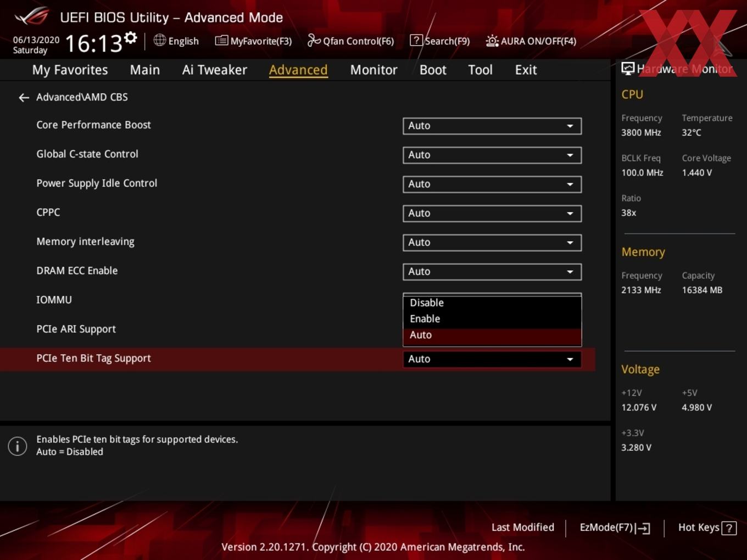Click the MyFavorite list icon

tap(221, 41)
